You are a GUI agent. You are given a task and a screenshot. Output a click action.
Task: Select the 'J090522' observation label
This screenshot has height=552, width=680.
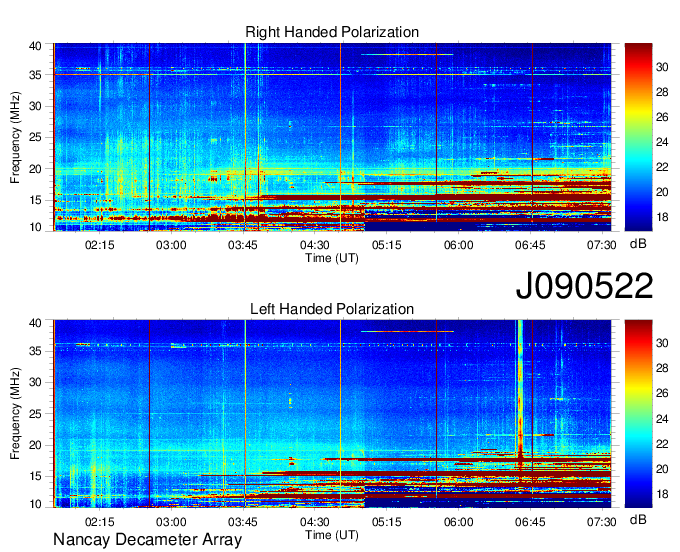[x=584, y=285]
